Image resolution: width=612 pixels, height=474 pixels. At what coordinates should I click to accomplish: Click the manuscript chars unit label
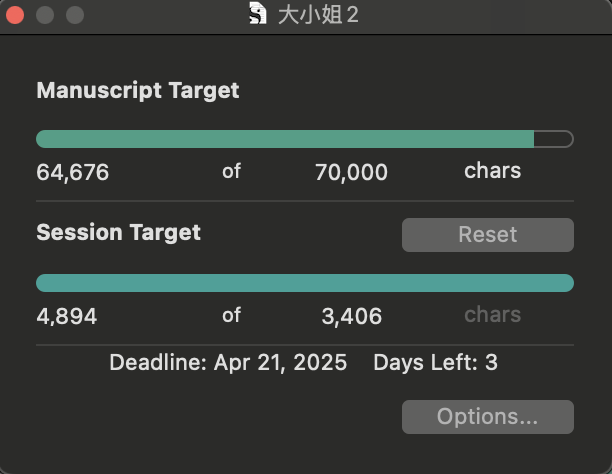[x=492, y=171]
